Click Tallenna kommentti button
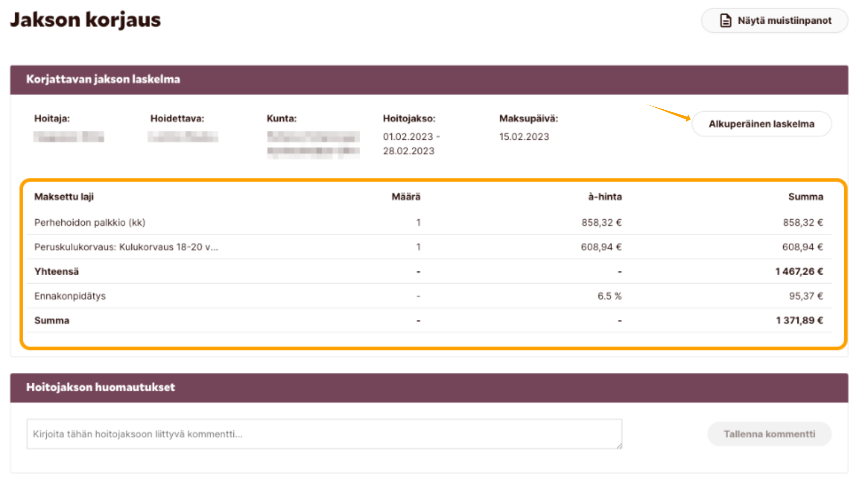 [x=769, y=434]
